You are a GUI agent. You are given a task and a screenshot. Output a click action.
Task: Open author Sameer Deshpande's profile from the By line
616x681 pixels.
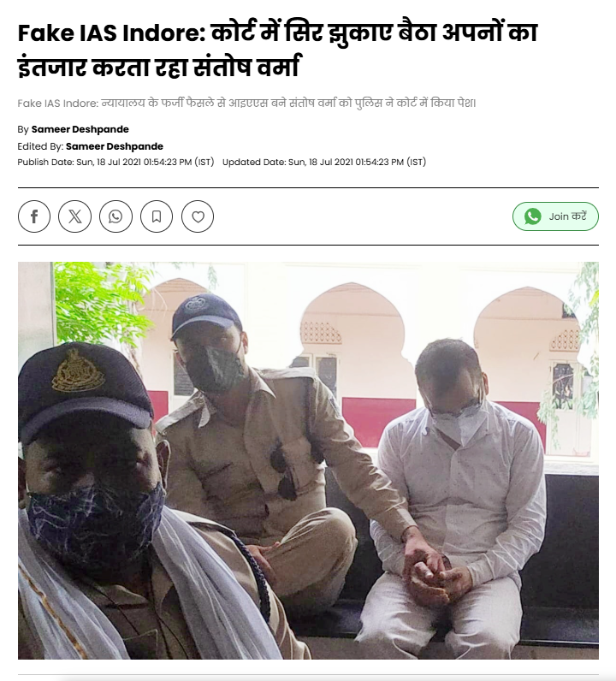pyautogui.click(x=80, y=129)
